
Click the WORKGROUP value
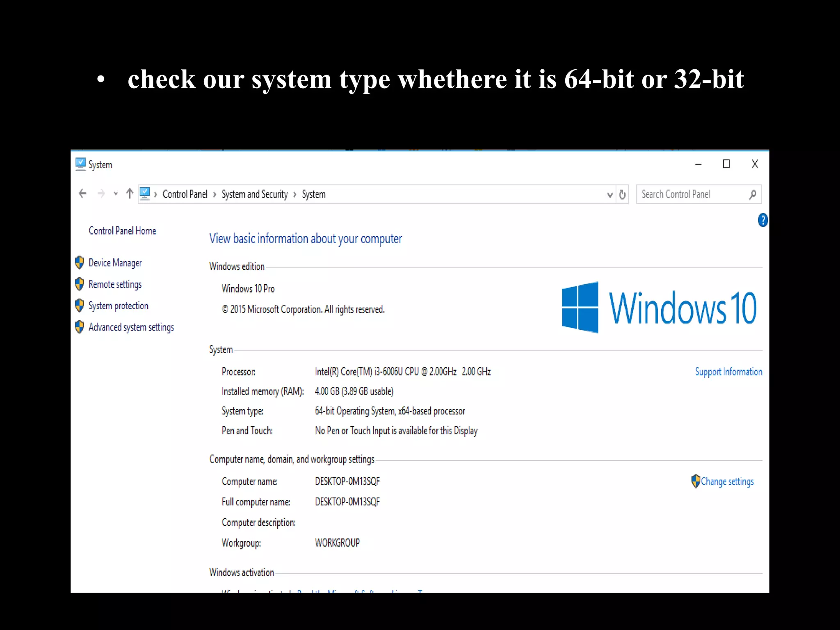(x=337, y=543)
